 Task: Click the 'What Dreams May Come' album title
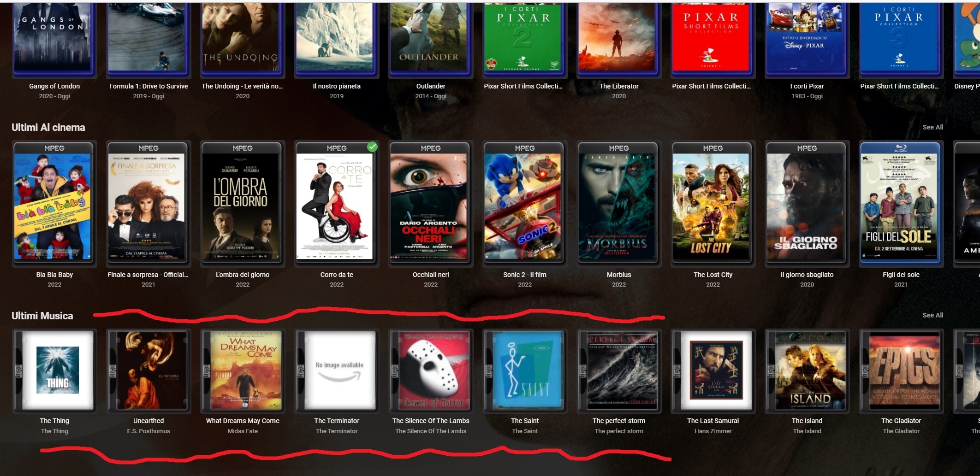tap(243, 421)
